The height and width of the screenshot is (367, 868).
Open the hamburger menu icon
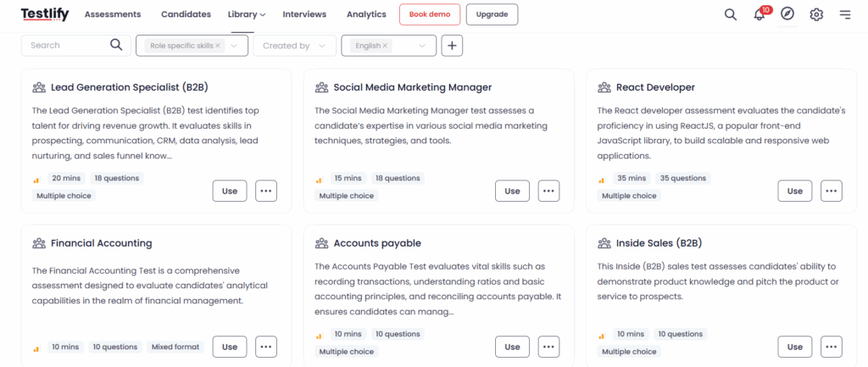(845, 14)
